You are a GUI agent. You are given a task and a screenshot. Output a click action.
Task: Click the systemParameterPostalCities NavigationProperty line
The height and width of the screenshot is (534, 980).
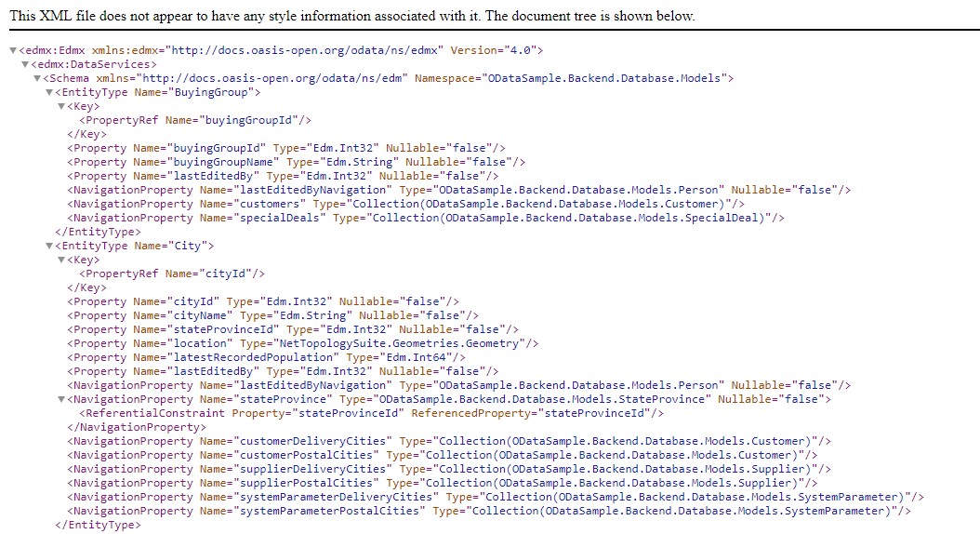[489, 512]
